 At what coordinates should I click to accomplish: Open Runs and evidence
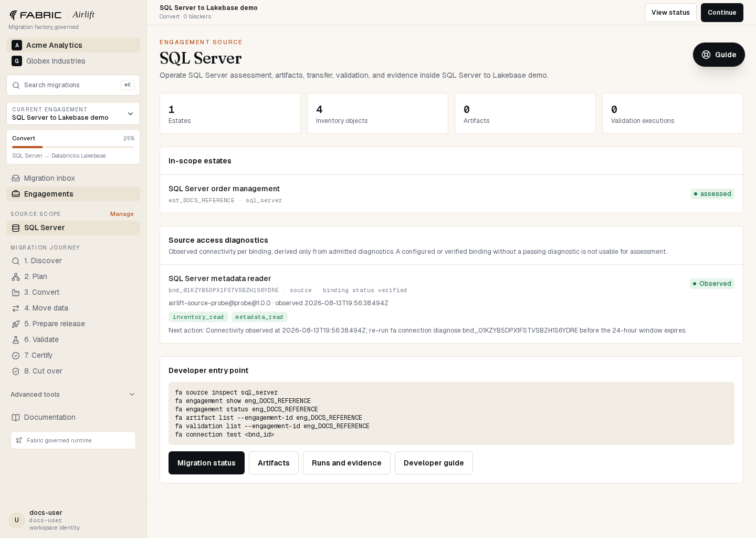click(346, 463)
